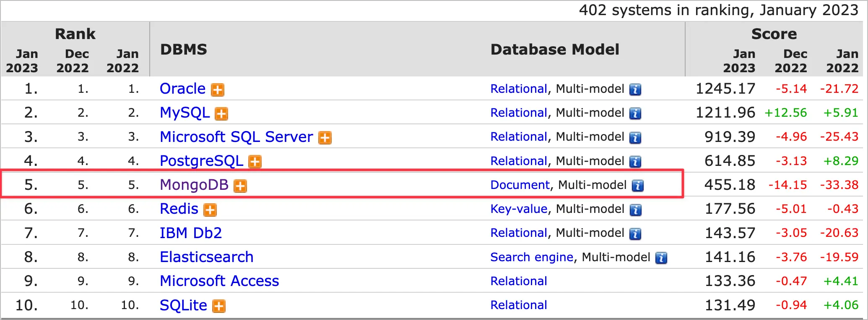Expand the PostgreSQL orange plus icon
Screen dimensions: 868x320
(255, 162)
